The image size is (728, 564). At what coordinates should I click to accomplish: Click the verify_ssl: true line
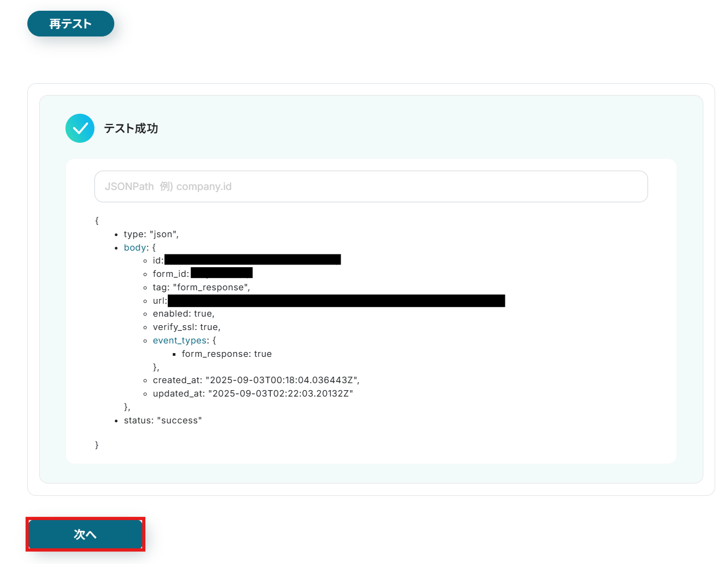(187, 327)
